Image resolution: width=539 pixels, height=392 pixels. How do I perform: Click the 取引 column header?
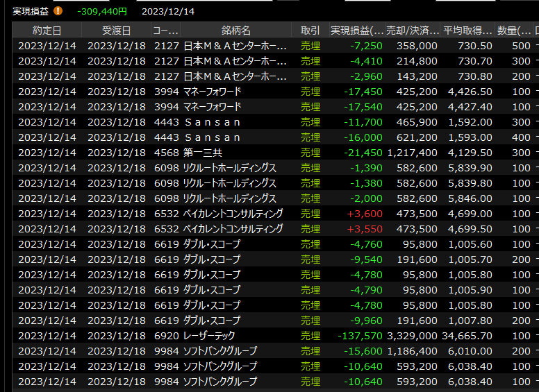click(x=310, y=31)
